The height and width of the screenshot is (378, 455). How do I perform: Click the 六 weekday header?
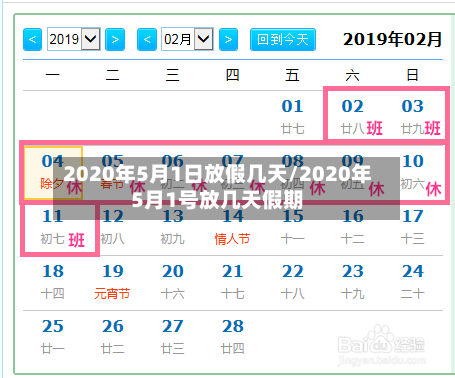[353, 75]
